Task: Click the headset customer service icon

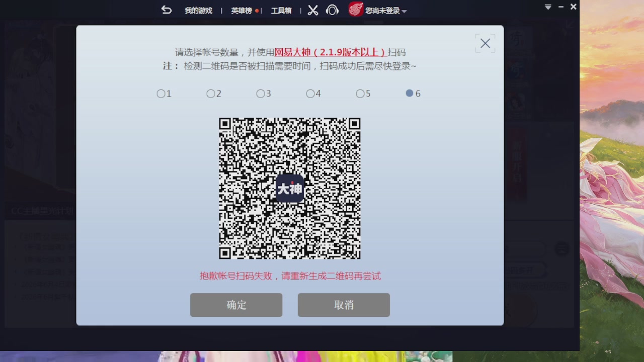Action: click(x=332, y=10)
